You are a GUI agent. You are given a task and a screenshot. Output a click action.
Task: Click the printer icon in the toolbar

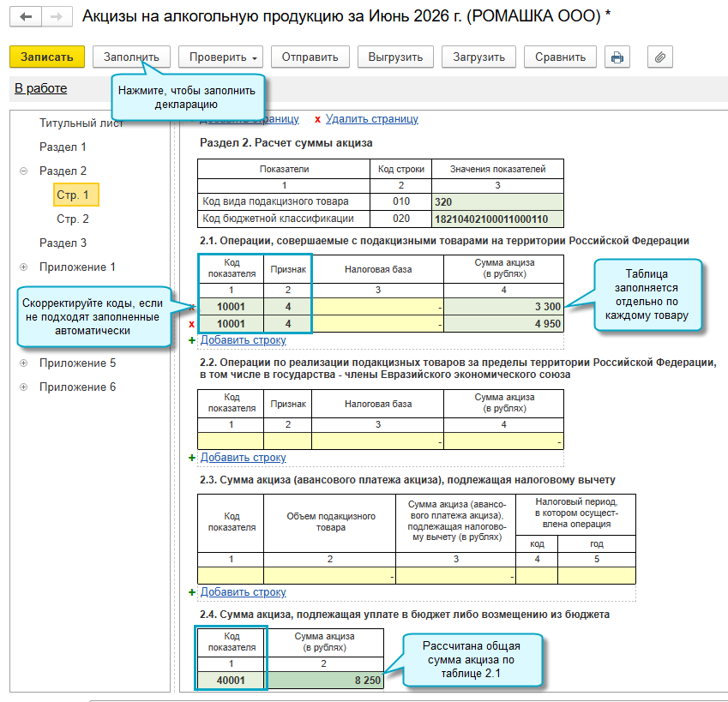click(617, 57)
